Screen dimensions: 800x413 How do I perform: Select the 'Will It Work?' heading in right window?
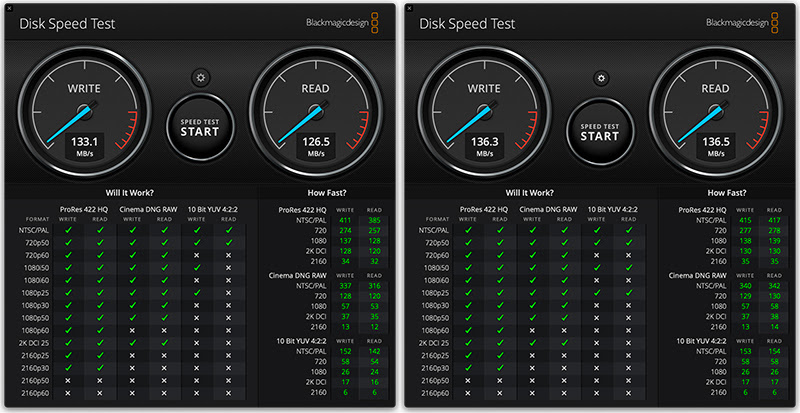pyautogui.click(x=530, y=193)
